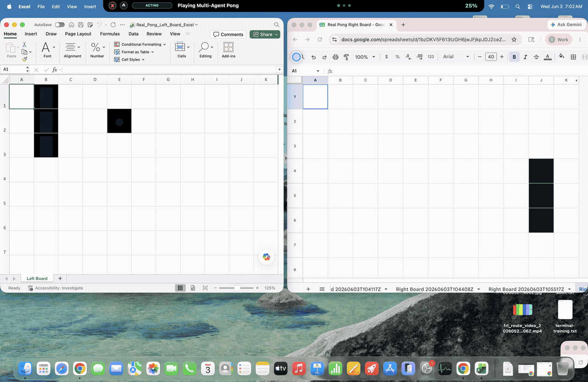Click Accessibility: Investigate in Excel status bar
The height and width of the screenshot is (382, 588).
(x=56, y=288)
